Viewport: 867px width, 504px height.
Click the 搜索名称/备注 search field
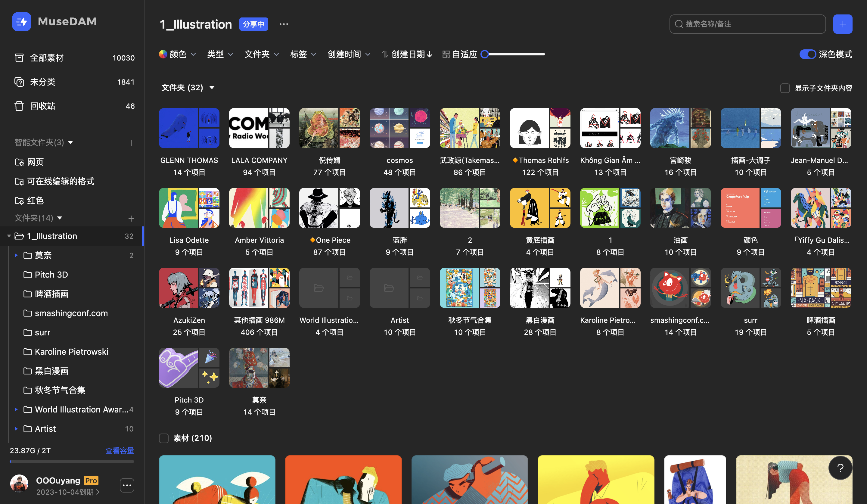click(x=747, y=24)
